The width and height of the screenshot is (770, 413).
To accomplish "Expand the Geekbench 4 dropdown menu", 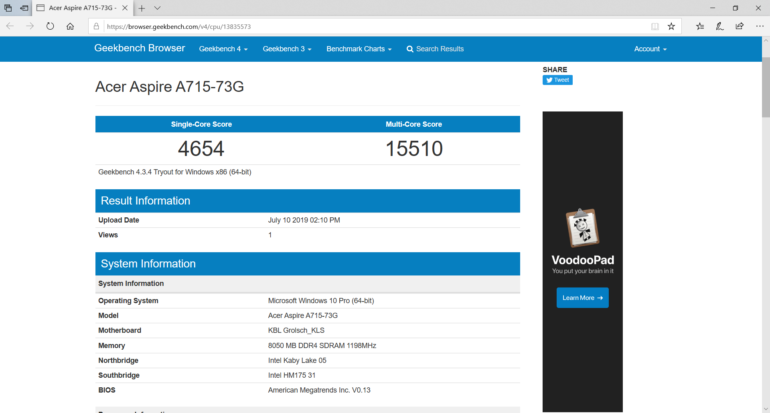I will click(223, 49).
